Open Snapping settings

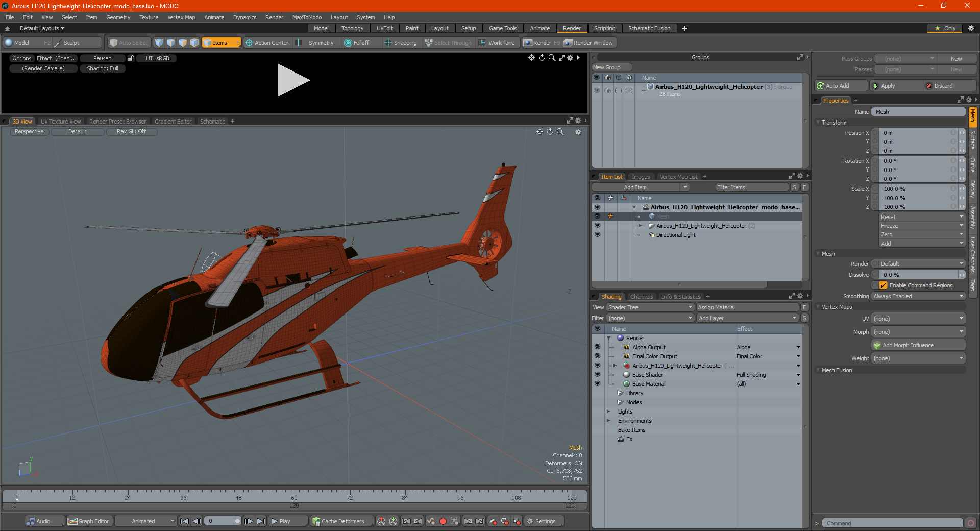[401, 43]
